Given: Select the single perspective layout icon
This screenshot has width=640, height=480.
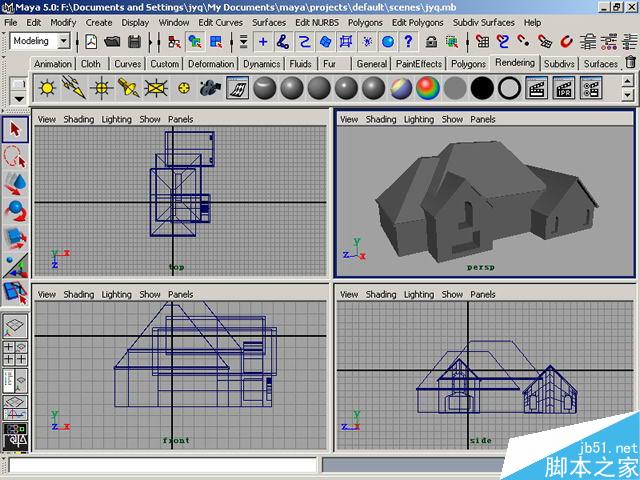Looking at the screenshot, I should click(x=15, y=325).
